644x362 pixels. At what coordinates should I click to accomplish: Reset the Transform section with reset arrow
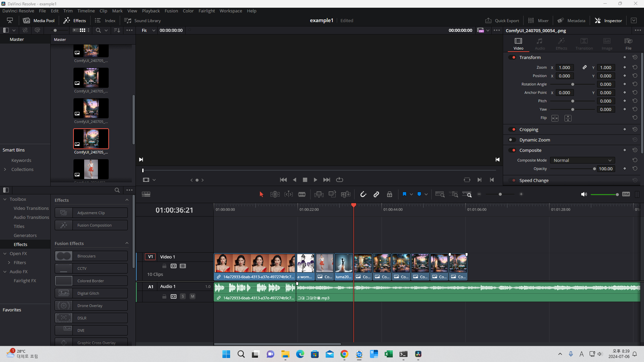point(635,57)
